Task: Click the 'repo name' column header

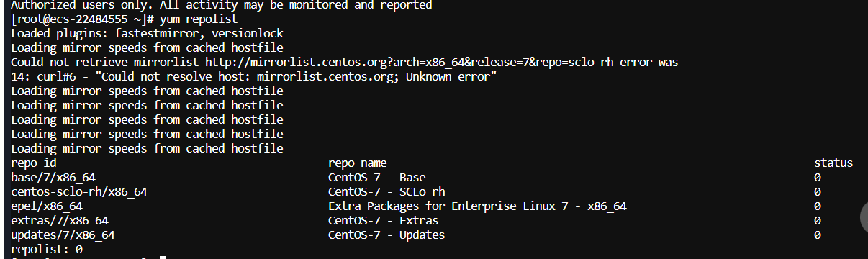Action: click(358, 163)
